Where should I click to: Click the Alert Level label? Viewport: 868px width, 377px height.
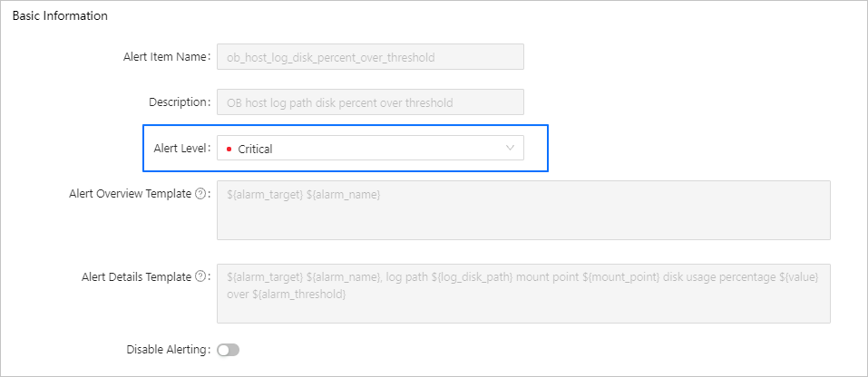(x=181, y=148)
